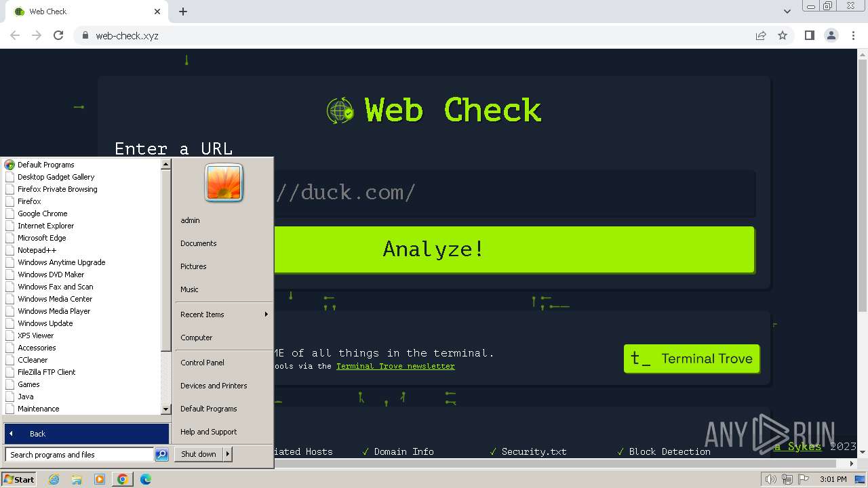This screenshot has height=488, width=868.
Task: Open Control Panel from the Start menu
Action: (x=202, y=363)
